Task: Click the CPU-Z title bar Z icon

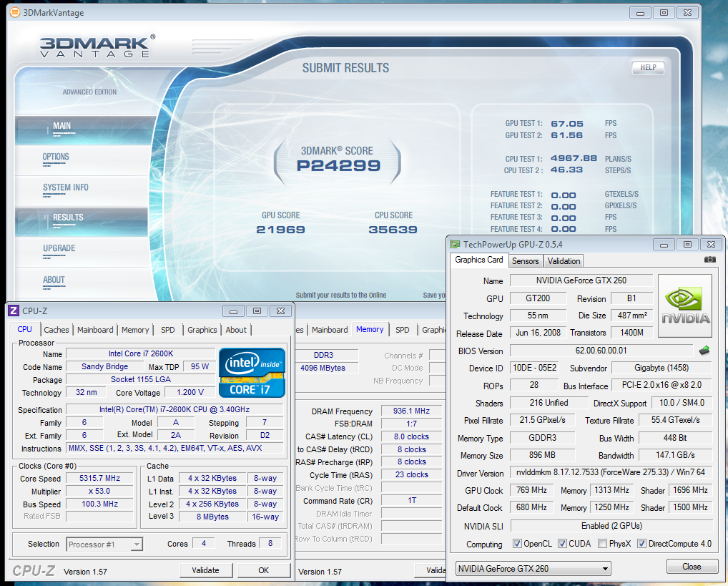Action: click(x=14, y=311)
